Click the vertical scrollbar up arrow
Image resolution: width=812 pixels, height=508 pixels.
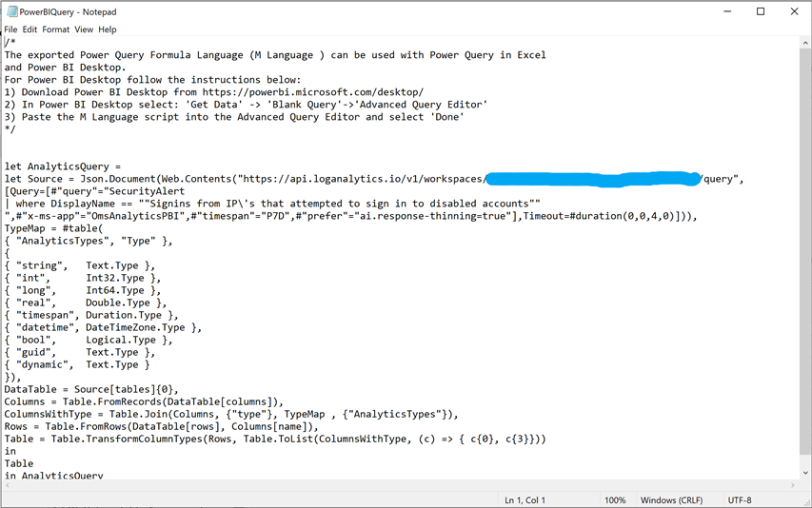point(805,43)
